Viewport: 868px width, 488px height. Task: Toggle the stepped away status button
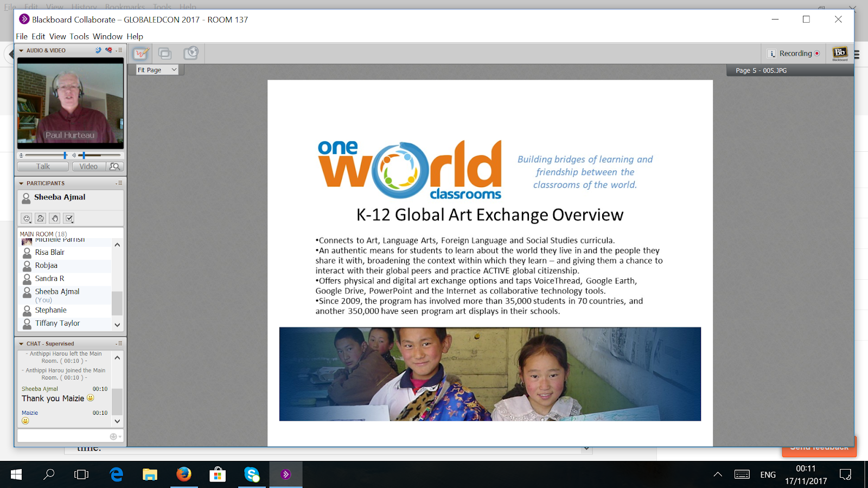40,219
